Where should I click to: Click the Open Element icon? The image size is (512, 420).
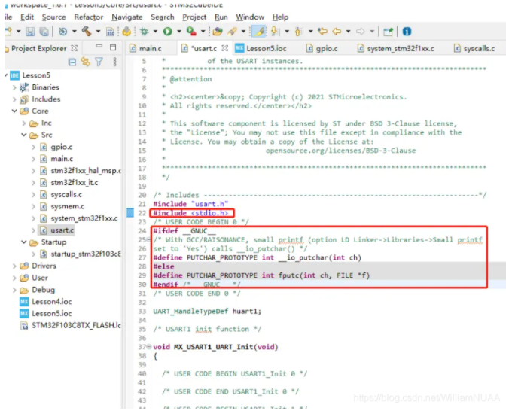pyautogui.click(x=218, y=32)
